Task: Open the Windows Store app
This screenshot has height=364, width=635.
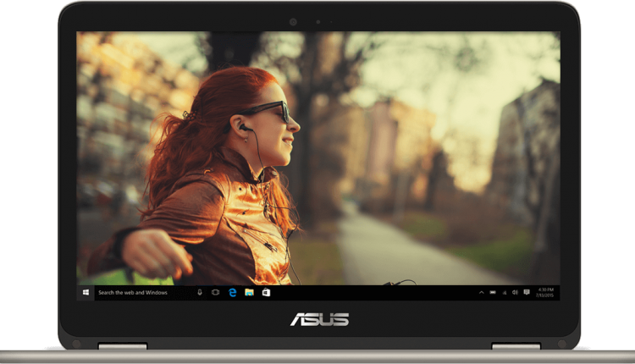Action: pyautogui.click(x=266, y=292)
